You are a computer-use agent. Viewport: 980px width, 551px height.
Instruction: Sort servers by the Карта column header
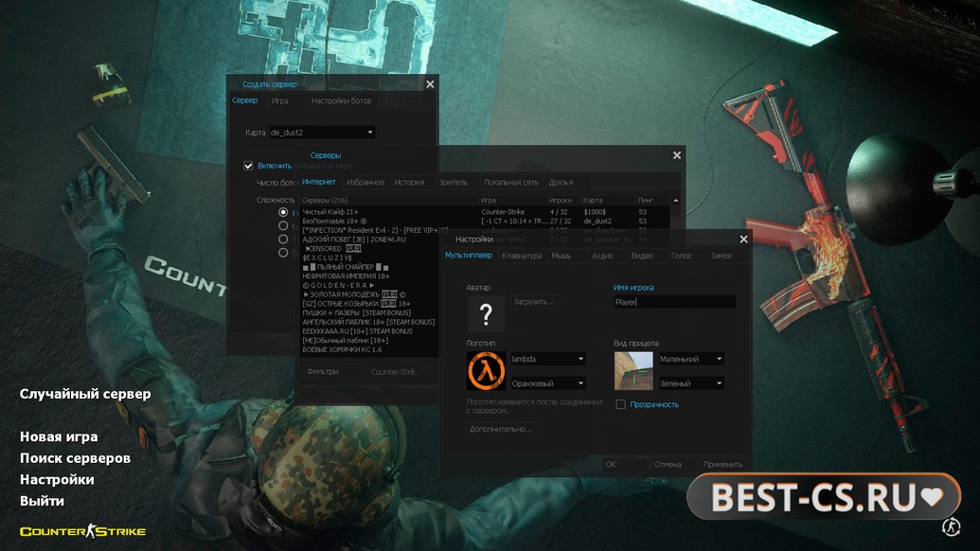[608, 201]
